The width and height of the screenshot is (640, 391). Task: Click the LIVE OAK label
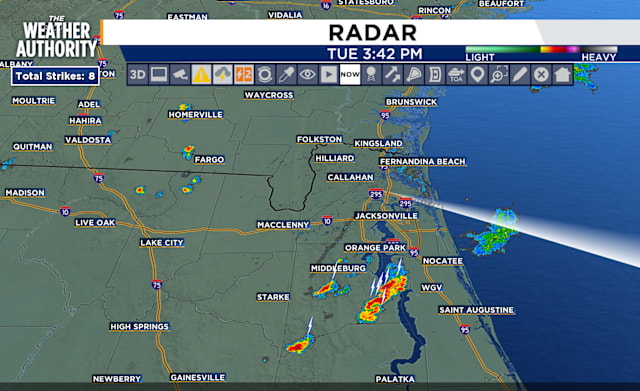pyautogui.click(x=96, y=222)
